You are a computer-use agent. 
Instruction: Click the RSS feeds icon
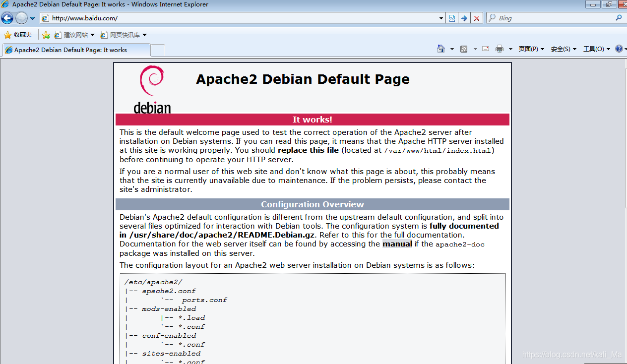[464, 49]
